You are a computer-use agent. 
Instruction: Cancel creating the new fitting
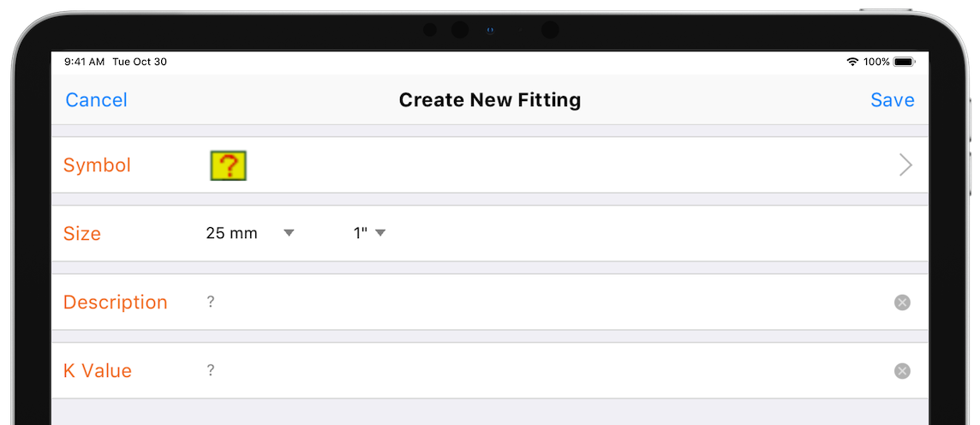96,100
